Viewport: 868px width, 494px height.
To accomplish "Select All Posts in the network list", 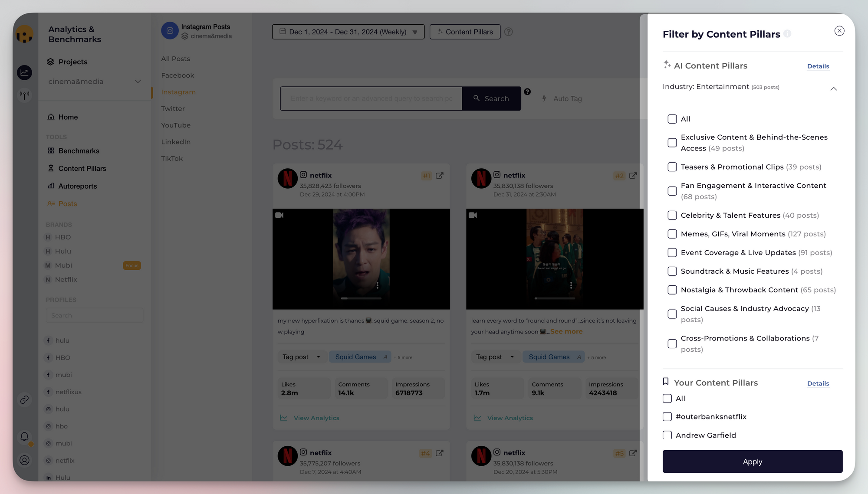I will [x=175, y=59].
